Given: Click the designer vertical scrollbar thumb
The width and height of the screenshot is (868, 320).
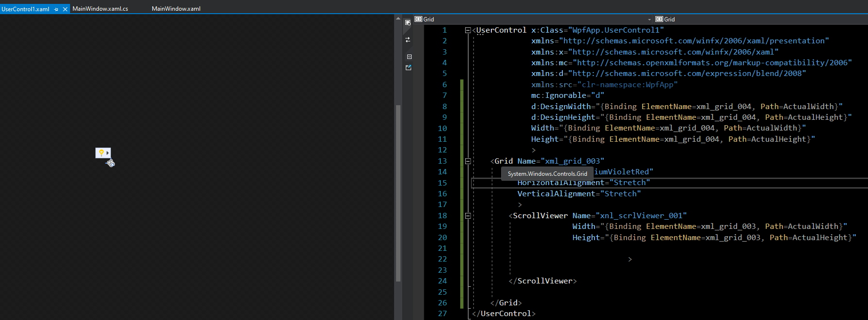Looking at the screenshot, I should click(398, 193).
